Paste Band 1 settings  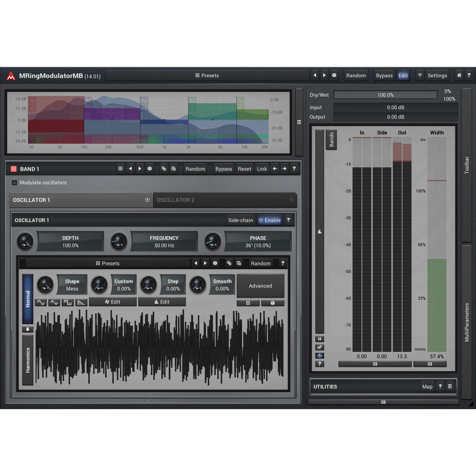click(174, 169)
